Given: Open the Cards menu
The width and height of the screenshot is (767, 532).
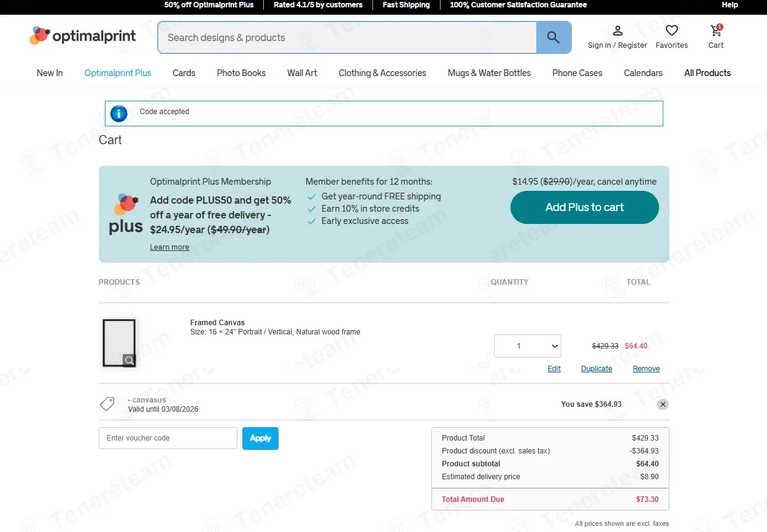Looking at the screenshot, I should pos(184,73).
